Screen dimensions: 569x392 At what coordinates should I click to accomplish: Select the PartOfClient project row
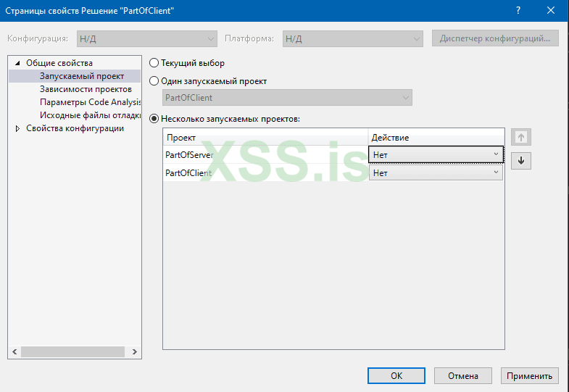coord(265,173)
